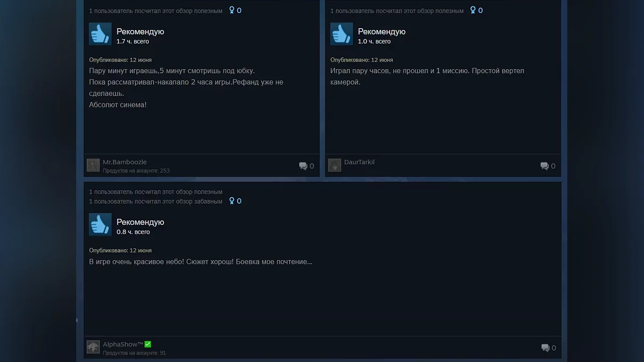Visit AlphaShow™ profile name link
The image size is (644, 362).
point(123,344)
